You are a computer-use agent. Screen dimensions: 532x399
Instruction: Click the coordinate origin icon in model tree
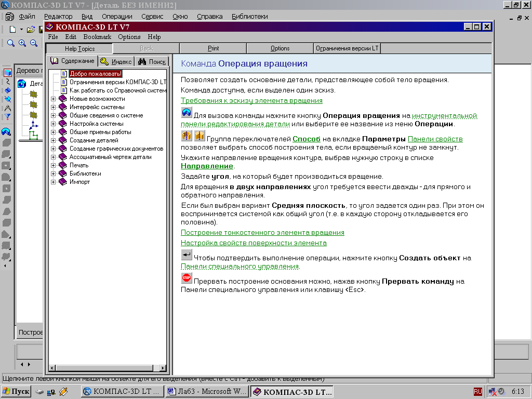pos(34,125)
